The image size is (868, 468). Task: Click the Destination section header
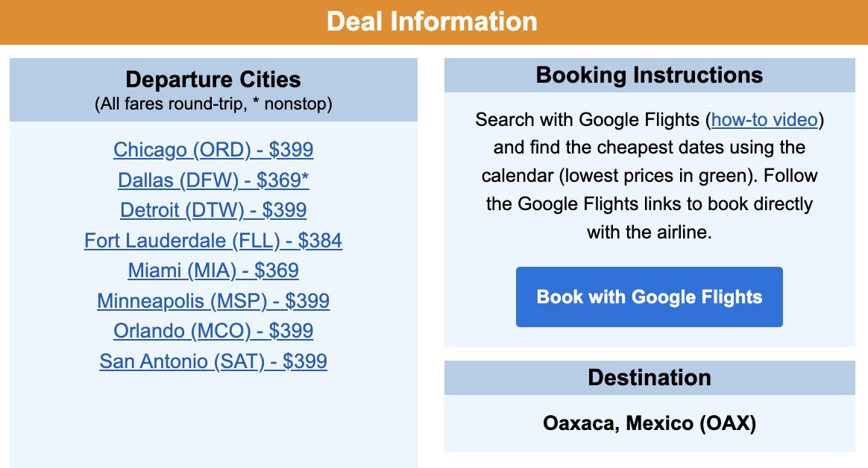pos(650,378)
